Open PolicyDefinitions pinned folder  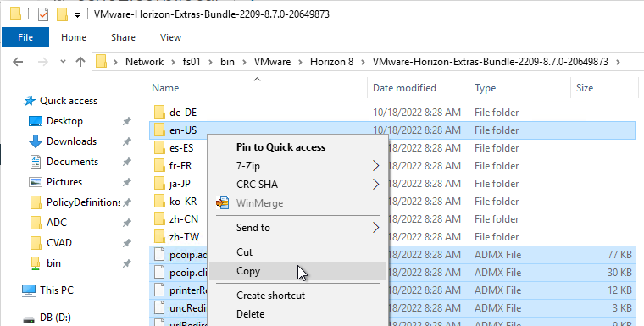click(83, 202)
